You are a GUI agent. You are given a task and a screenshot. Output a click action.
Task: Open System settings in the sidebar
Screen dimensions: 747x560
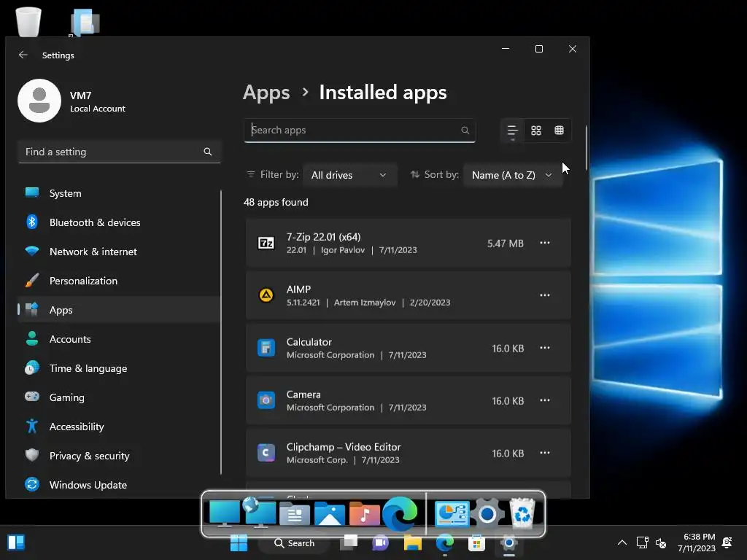point(119,193)
